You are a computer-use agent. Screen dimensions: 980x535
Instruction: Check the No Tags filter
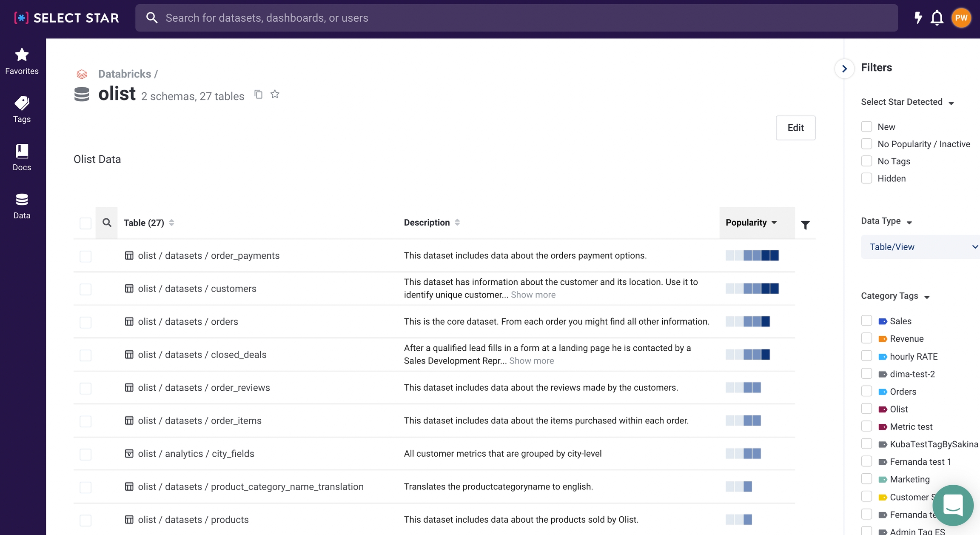pos(866,161)
